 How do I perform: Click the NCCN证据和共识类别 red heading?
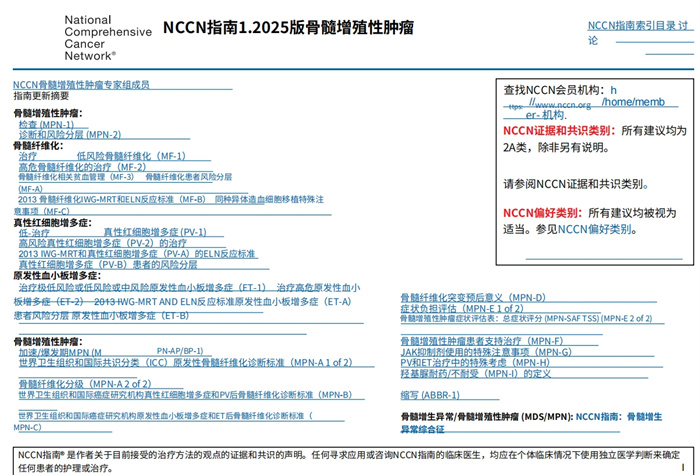(559, 131)
